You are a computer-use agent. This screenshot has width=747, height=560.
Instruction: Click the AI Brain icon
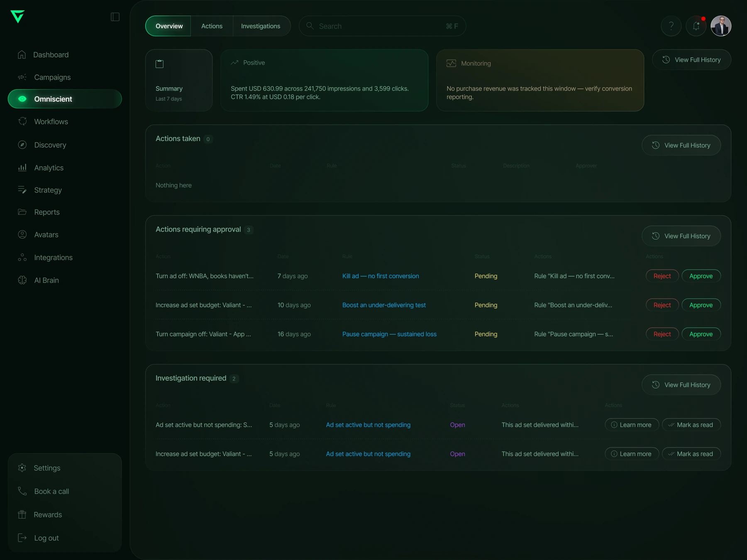[x=22, y=280]
